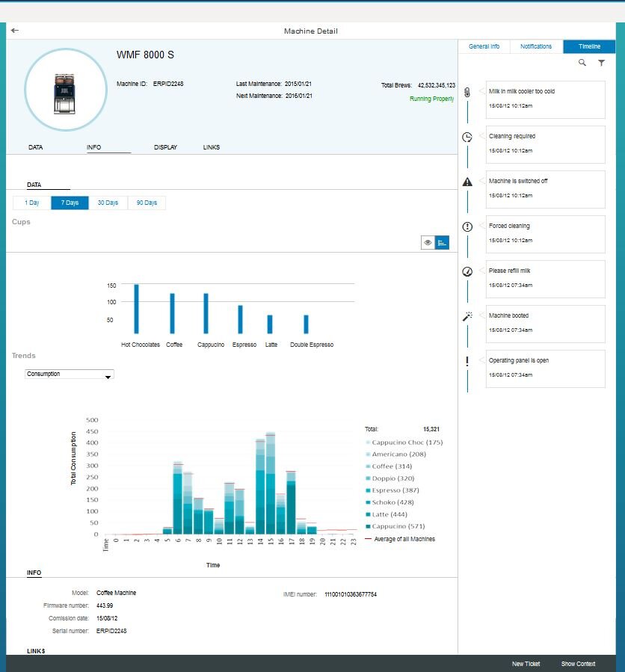Viewport: 625px width, 672px height.
Task: Click Doppio legend color swatch
Action: tap(368, 478)
